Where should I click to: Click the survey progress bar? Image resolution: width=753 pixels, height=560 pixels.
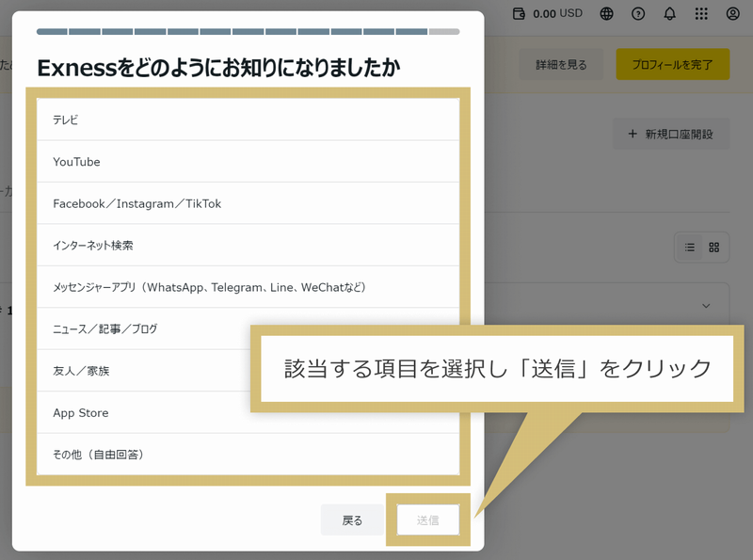pyautogui.click(x=248, y=31)
